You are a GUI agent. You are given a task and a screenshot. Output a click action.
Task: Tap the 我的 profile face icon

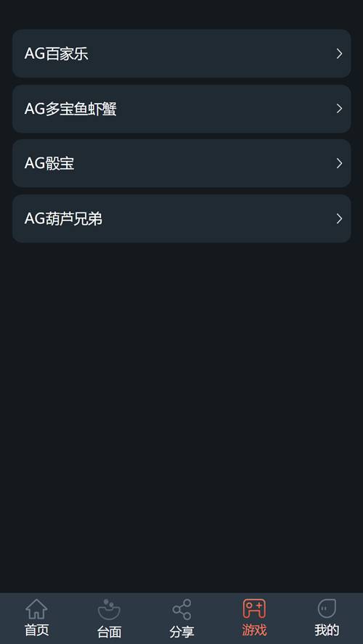coord(327,608)
